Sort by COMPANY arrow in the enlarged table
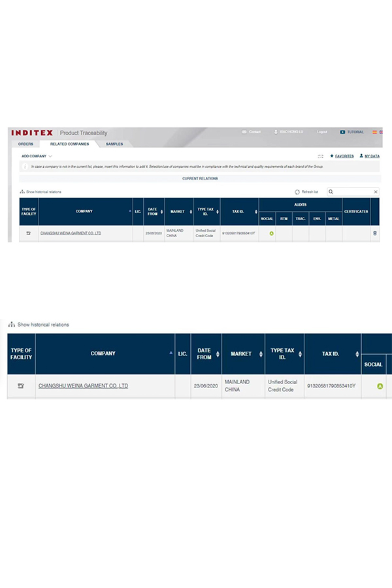The height and width of the screenshot is (588, 392). click(x=171, y=353)
